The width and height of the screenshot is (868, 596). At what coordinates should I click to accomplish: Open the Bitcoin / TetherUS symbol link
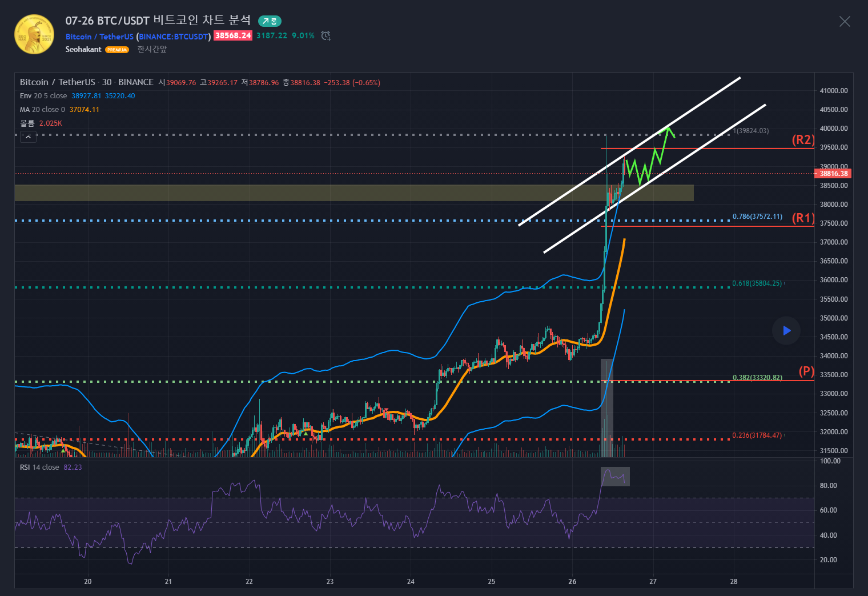99,37
